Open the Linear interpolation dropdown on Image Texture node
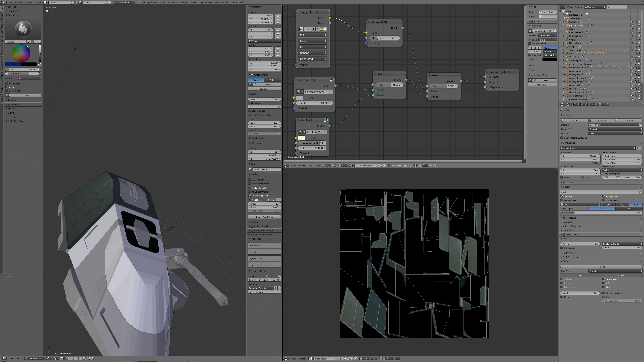Viewport: 644px width, 362px height. (x=312, y=41)
